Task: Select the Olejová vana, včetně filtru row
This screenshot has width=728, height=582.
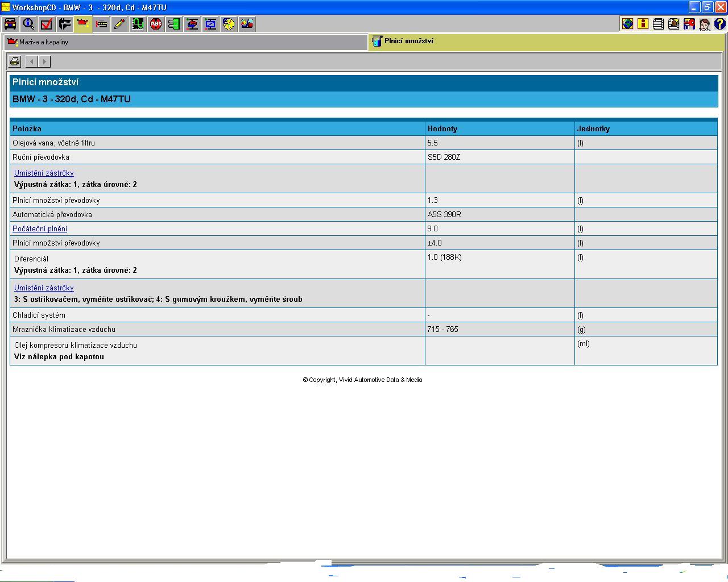Action: click(x=363, y=143)
